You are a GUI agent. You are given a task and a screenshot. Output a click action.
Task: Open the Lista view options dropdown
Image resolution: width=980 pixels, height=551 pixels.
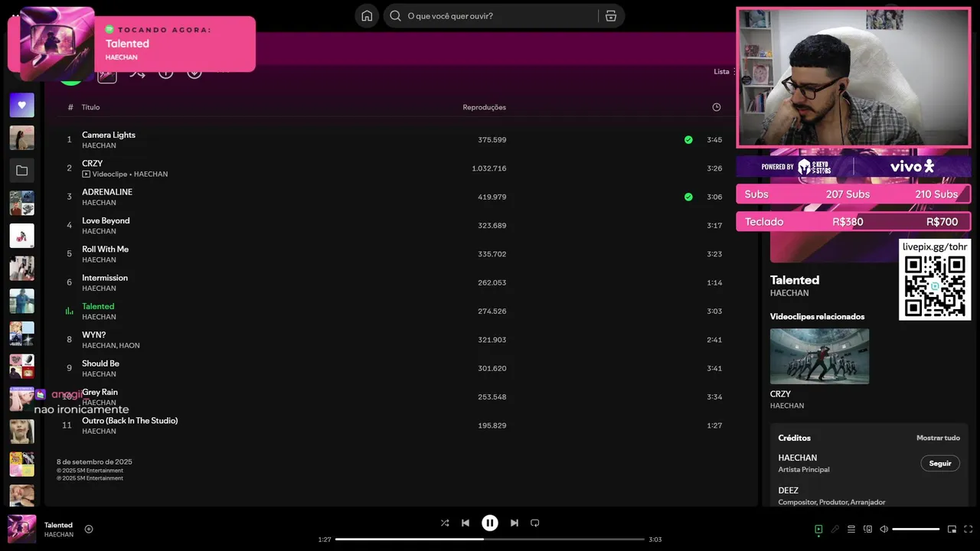tap(724, 72)
